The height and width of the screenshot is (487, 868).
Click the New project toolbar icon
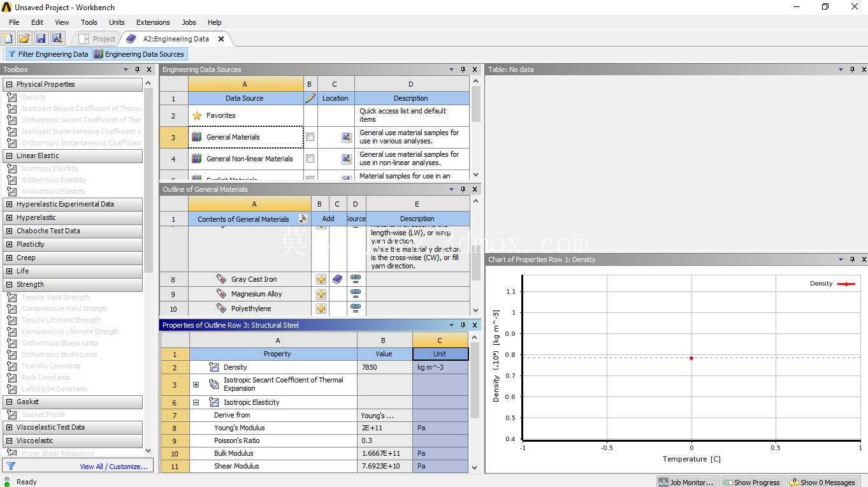8,39
